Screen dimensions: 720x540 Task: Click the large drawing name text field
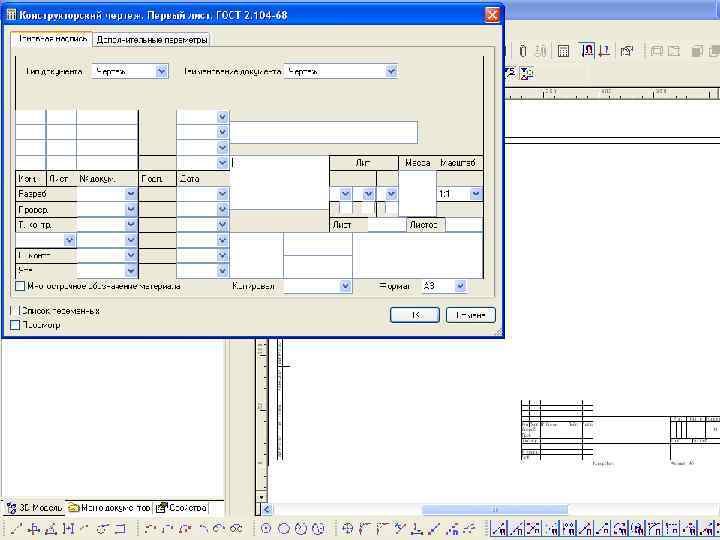(x=280, y=183)
